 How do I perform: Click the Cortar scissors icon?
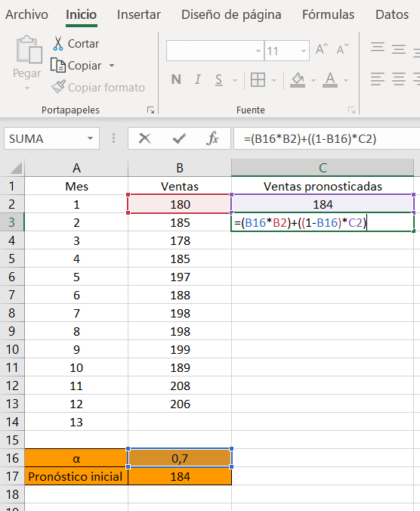point(58,43)
